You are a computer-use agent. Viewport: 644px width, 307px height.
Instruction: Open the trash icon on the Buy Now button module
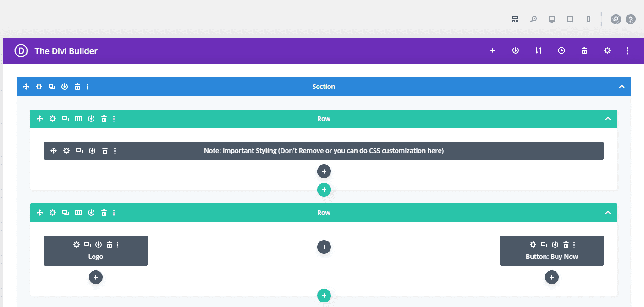coord(566,245)
